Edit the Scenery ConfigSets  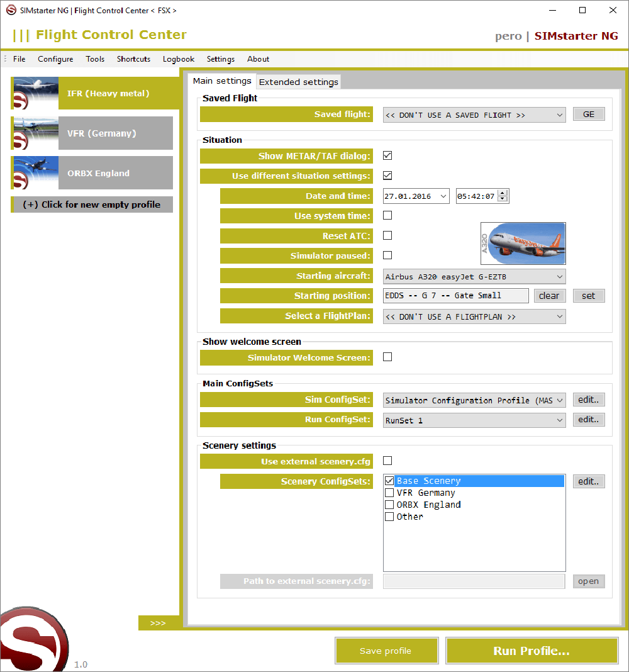point(589,481)
